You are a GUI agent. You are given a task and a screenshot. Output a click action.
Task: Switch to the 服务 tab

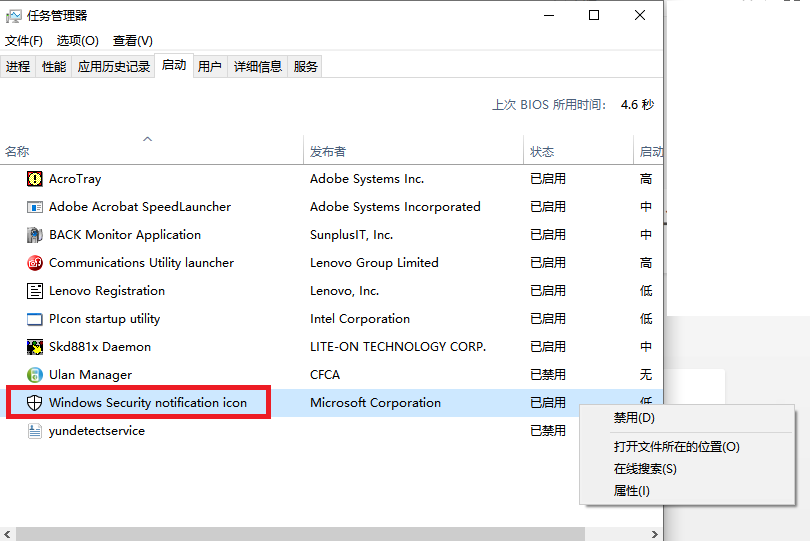coord(305,66)
